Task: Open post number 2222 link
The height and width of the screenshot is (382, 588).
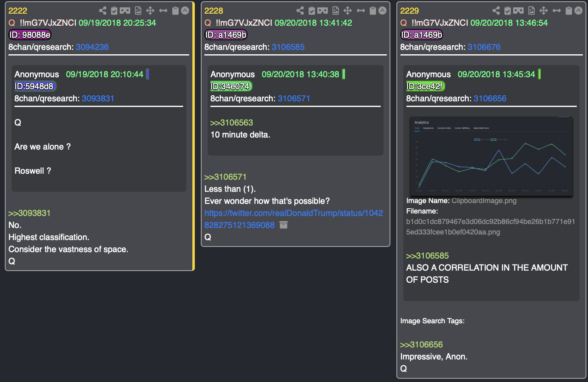Action: (x=18, y=11)
